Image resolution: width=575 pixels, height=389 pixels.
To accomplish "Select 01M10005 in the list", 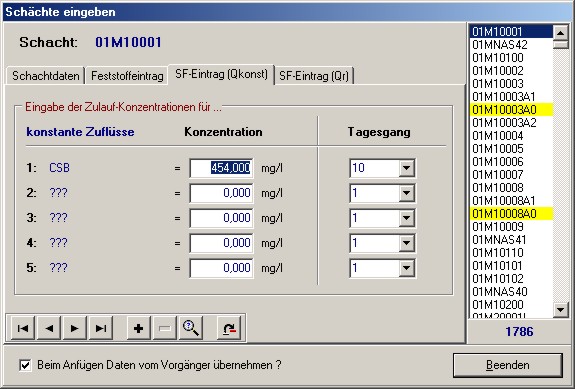I will click(511, 149).
